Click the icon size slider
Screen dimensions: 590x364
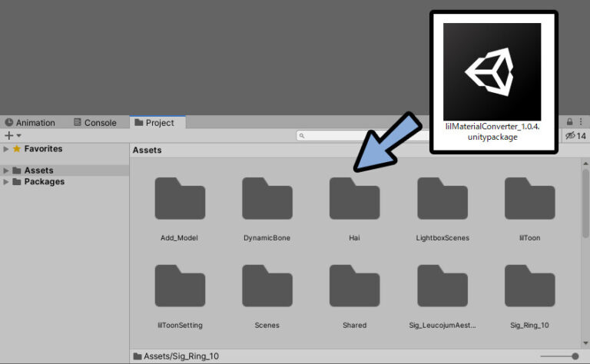(557, 356)
